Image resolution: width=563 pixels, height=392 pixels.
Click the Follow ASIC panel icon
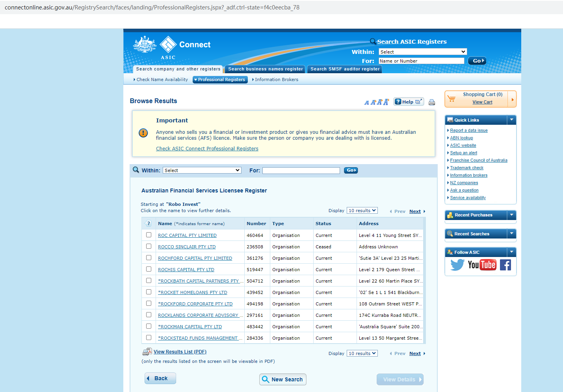click(450, 252)
